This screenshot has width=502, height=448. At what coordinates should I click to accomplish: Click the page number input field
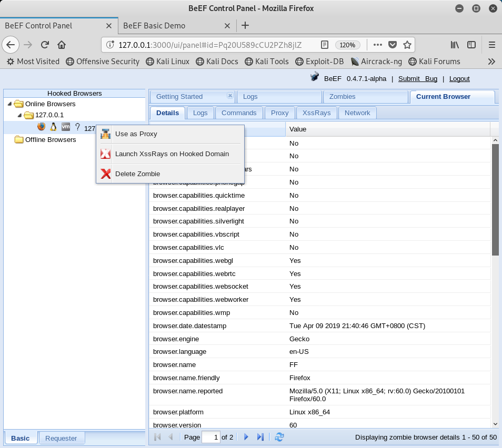210,437
